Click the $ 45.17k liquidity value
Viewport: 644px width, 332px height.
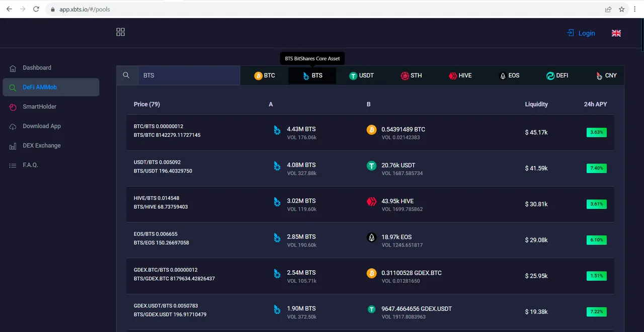click(536, 133)
